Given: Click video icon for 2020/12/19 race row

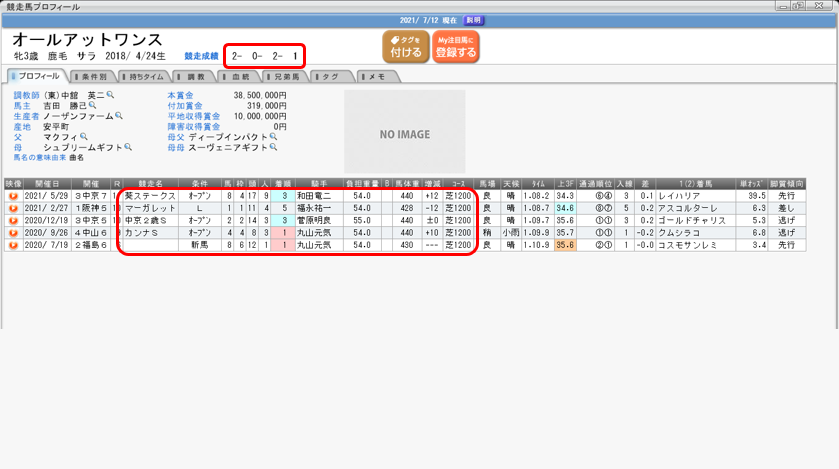Looking at the screenshot, I should click(14, 221).
